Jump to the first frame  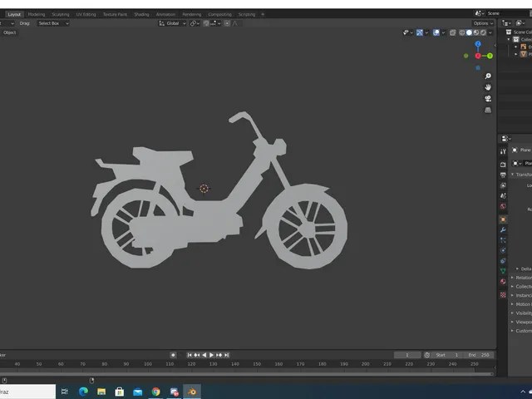(x=190, y=355)
